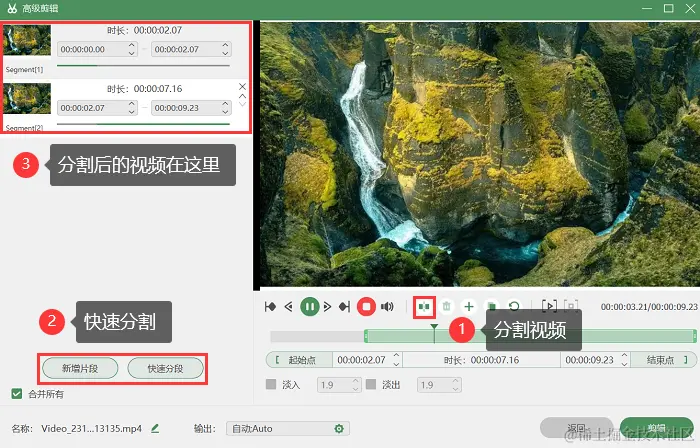Click Segment[2] end time field 00:00:09.23
Viewport: 700px width, 448px height.
tap(191, 108)
